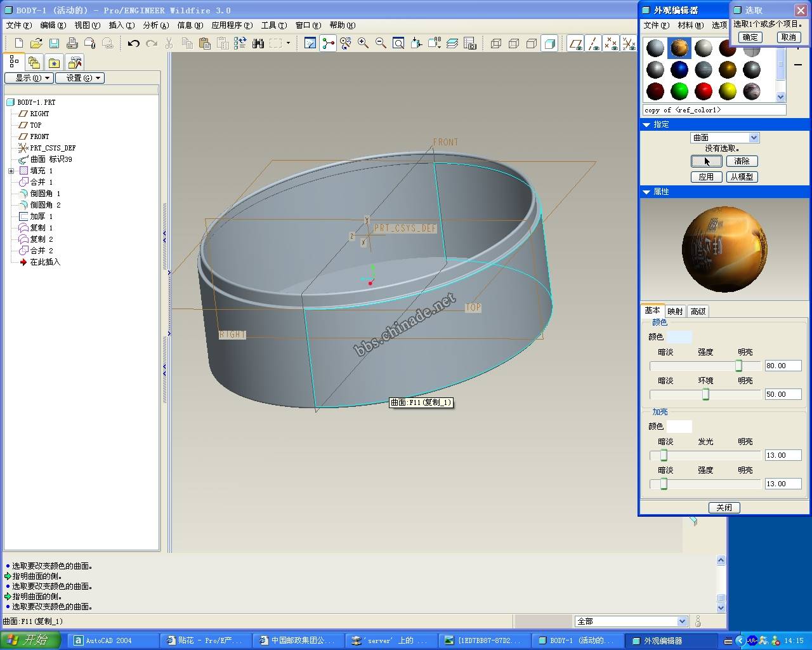Toggle spin center display icon

328,43
